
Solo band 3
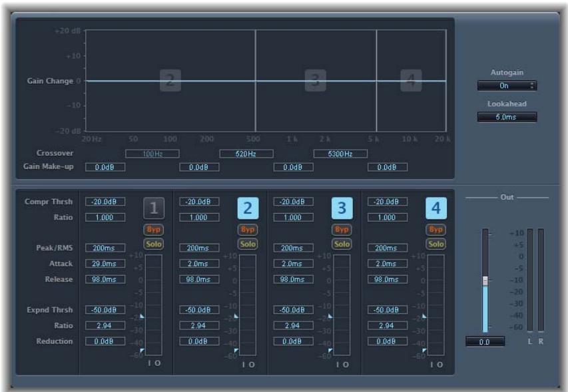342,244
